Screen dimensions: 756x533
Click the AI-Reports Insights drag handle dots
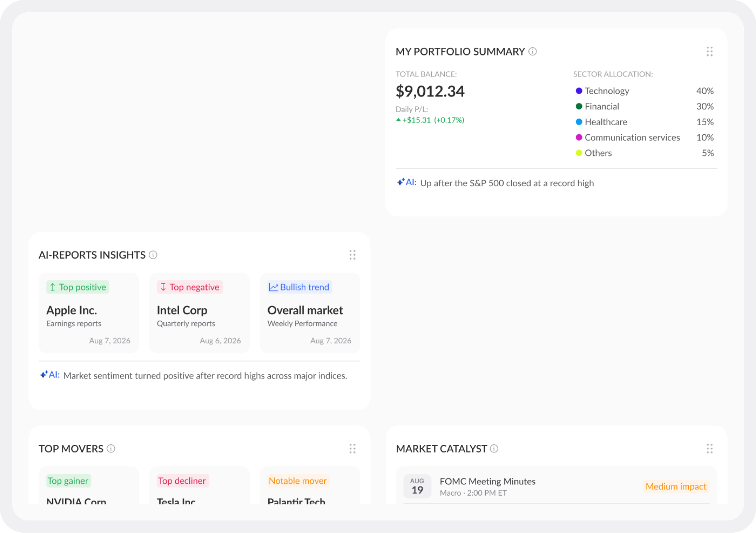pyautogui.click(x=352, y=255)
